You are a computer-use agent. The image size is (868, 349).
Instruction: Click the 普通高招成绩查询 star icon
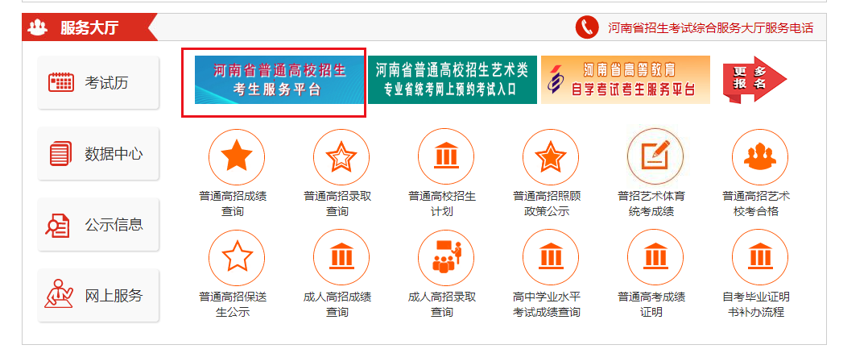[x=236, y=157]
